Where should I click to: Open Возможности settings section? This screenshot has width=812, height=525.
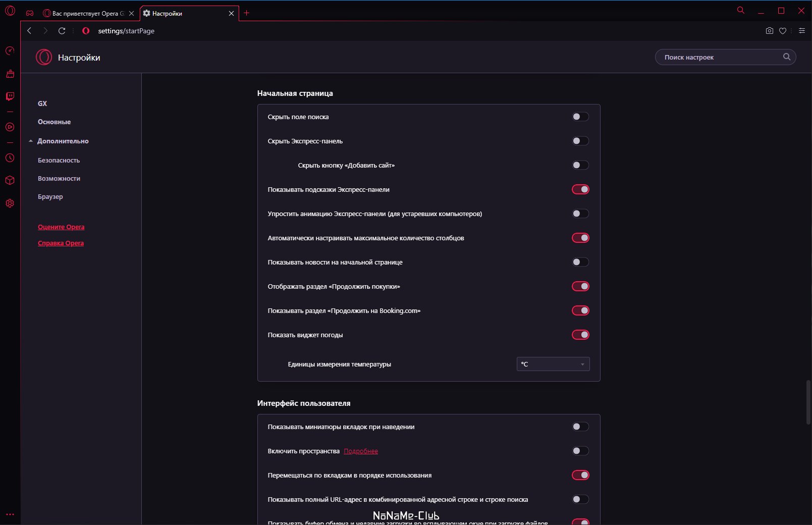point(59,178)
